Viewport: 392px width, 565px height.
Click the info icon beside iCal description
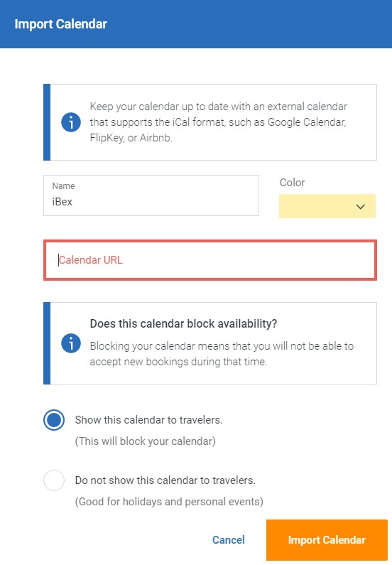70,122
